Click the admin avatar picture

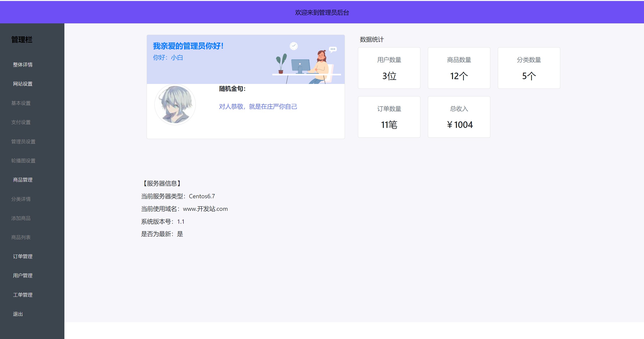click(175, 104)
